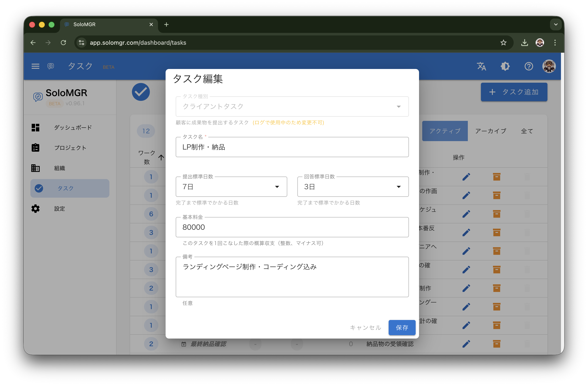Click the ascending sort arrow on ワーク数

161,158
